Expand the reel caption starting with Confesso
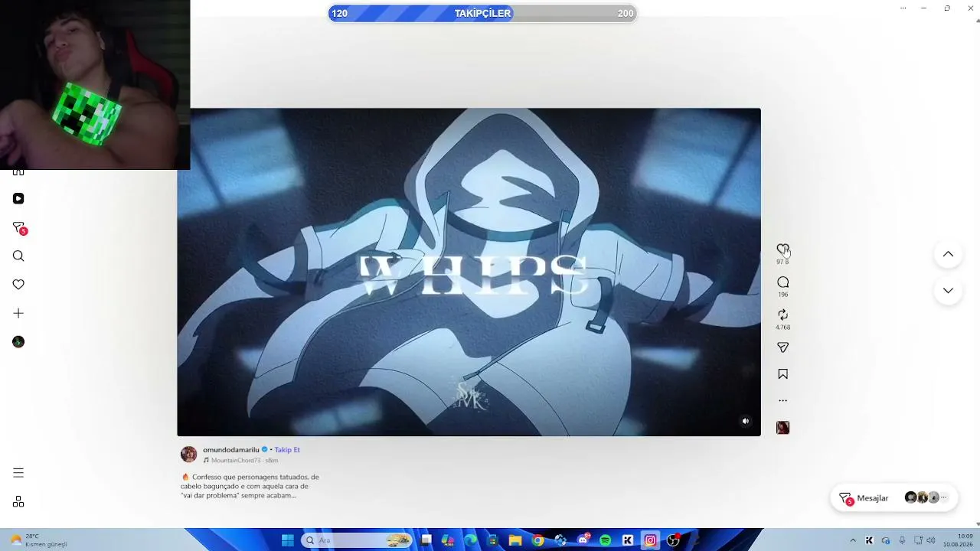The height and width of the screenshot is (551, 980). click(x=250, y=486)
